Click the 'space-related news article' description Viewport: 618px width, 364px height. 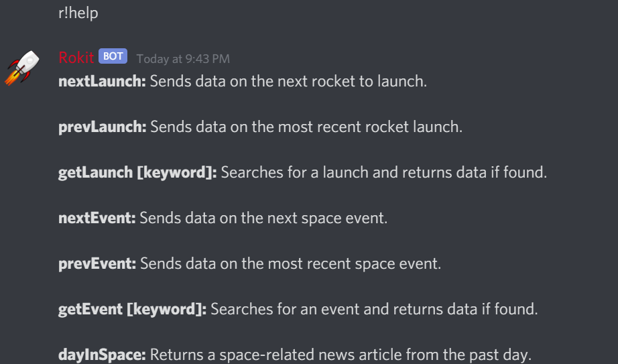[x=341, y=355]
